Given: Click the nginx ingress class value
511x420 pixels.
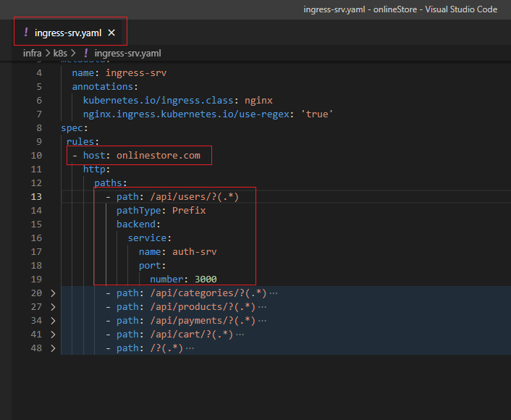Looking at the screenshot, I should [x=256, y=101].
